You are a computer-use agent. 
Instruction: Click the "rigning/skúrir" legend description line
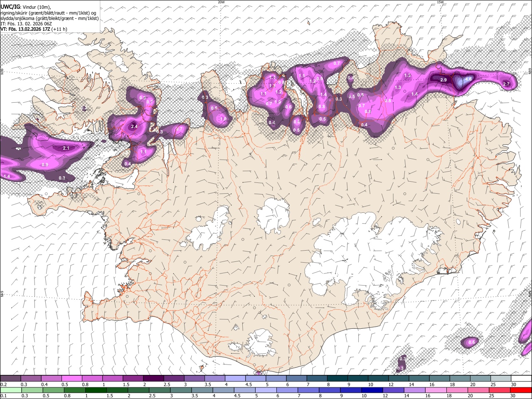coord(49,13)
